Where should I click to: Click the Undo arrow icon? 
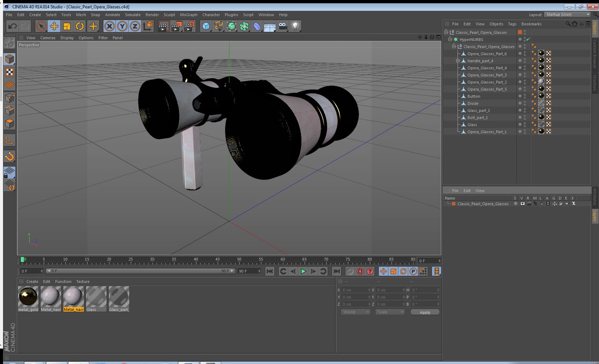click(x=12, y=26)
